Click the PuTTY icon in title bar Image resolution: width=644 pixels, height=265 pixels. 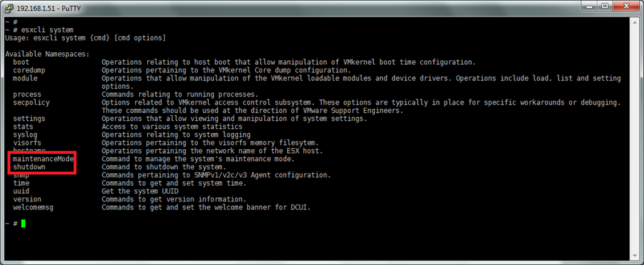(x=9, y=8)
